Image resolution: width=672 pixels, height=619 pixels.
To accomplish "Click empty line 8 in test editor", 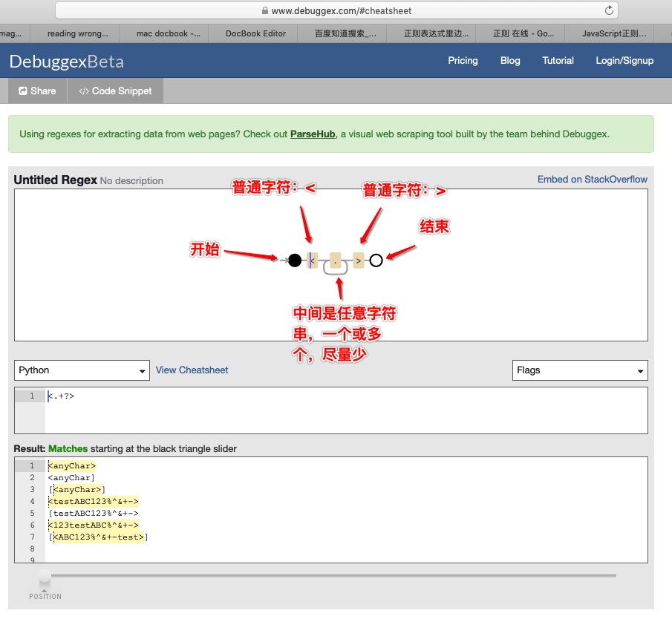I will pyautogui.click(x=346, y=548).
